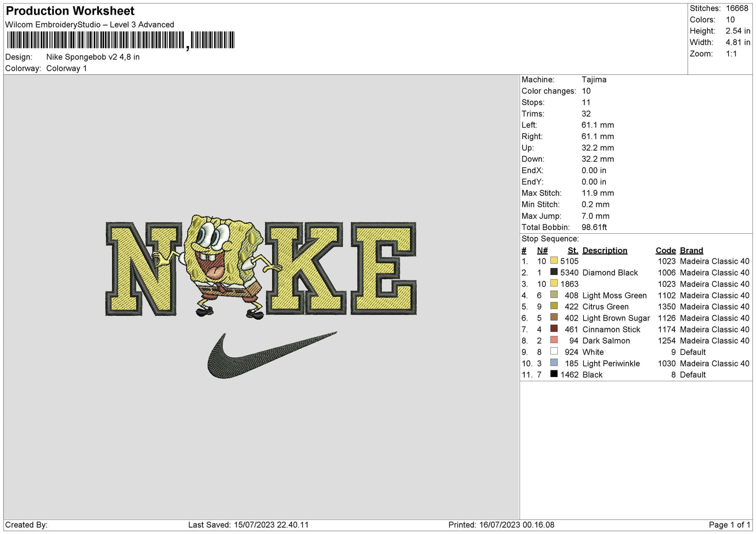The height and width of the screenshot is (534, 756).
Task: Click the 'Code' column header
Action: pyautogui.click(x=665, y=251)
